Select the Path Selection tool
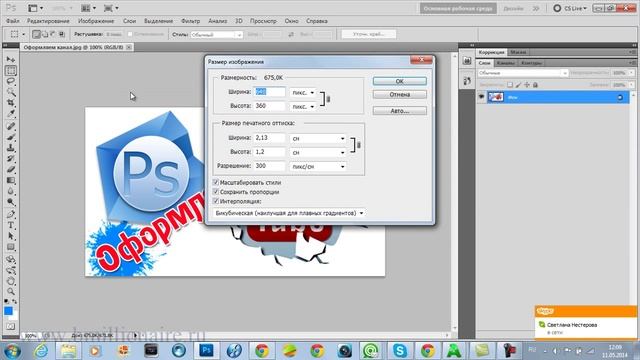This screenshot has height=360, width=640. pos(11,236)
